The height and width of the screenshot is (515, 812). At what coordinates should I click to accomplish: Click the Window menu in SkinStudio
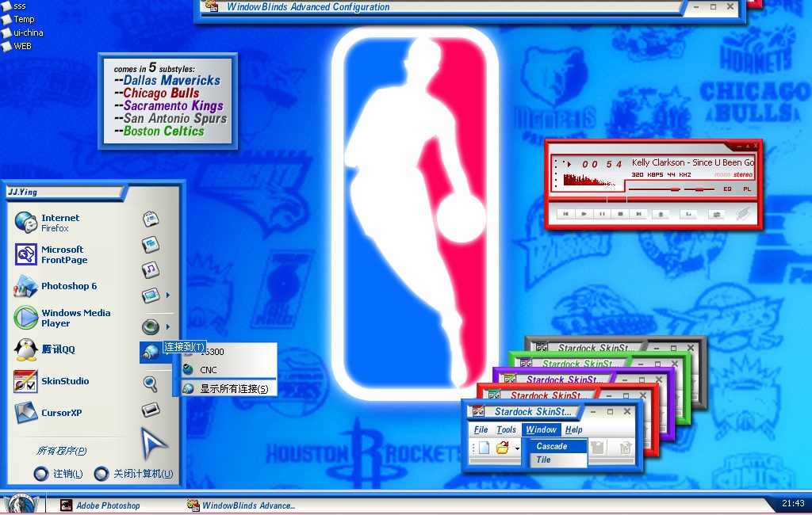[x=541, y=429]
